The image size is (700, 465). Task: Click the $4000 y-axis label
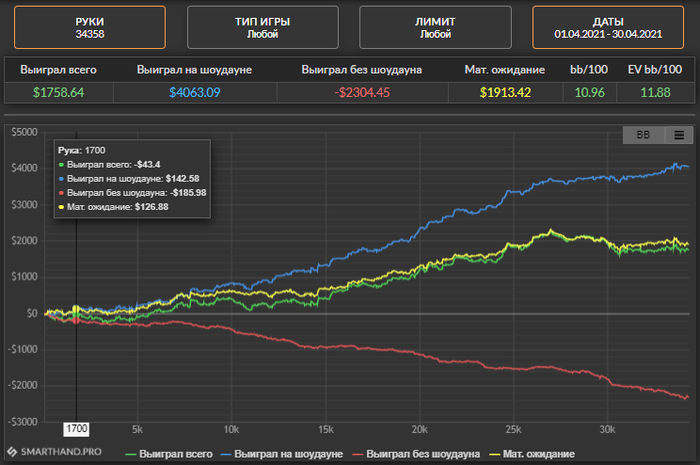(25, 168)
